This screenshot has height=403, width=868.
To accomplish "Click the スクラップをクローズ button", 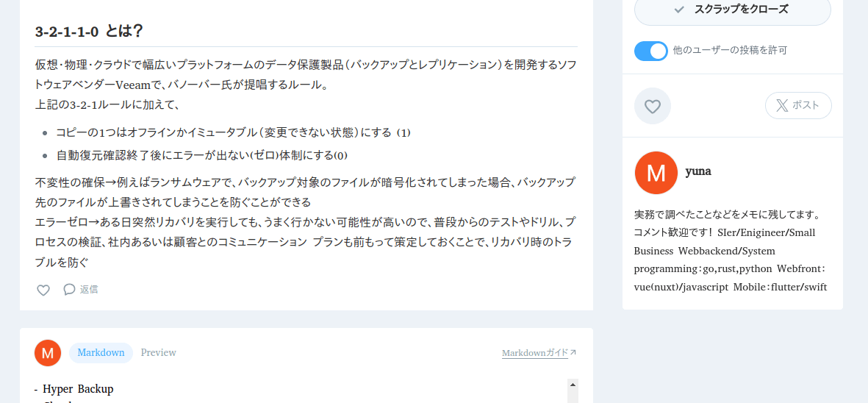I will pyautogui.click(x=732, y=10).
